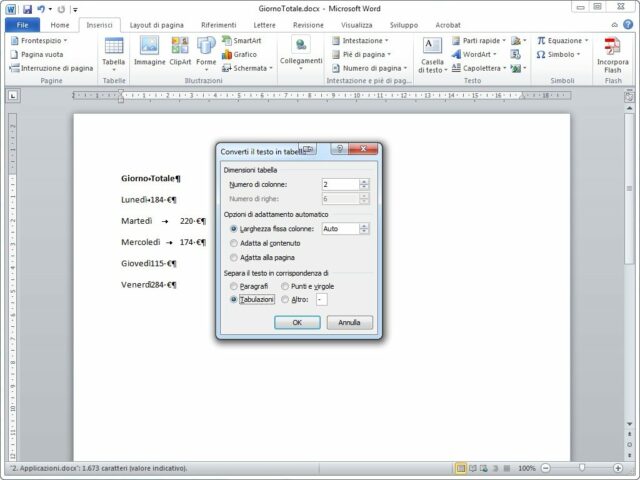Click the Collegamenti icon

click(301, 52)
